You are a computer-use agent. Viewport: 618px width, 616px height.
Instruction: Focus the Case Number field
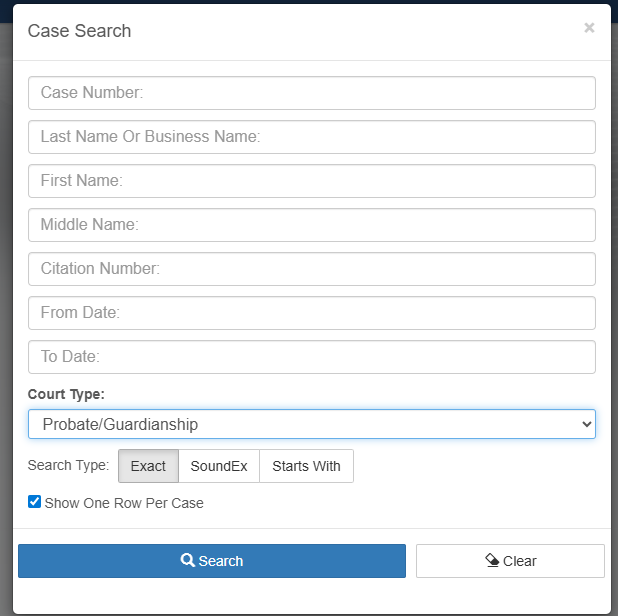[311, 93]
